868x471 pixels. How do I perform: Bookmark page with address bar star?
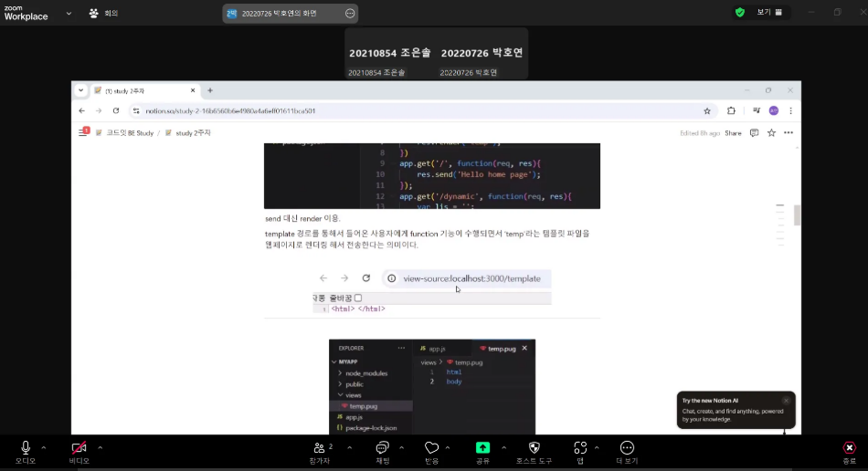click(707, 111)
